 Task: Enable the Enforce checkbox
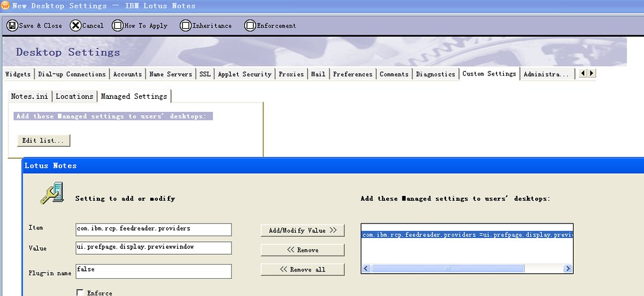tap(80, 292)
